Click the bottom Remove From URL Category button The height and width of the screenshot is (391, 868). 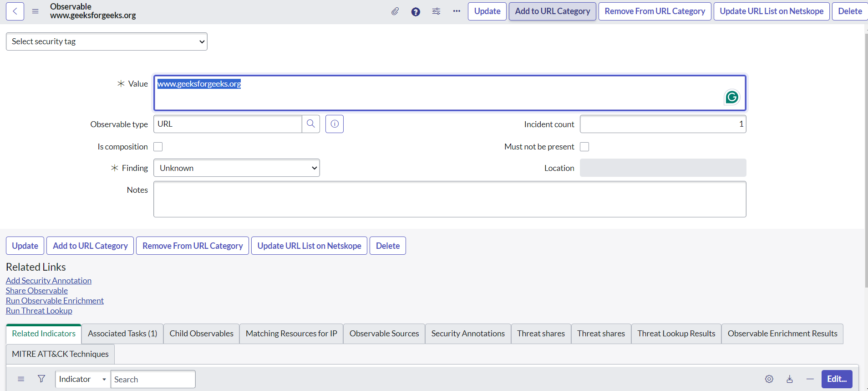[x=193, y=246]
